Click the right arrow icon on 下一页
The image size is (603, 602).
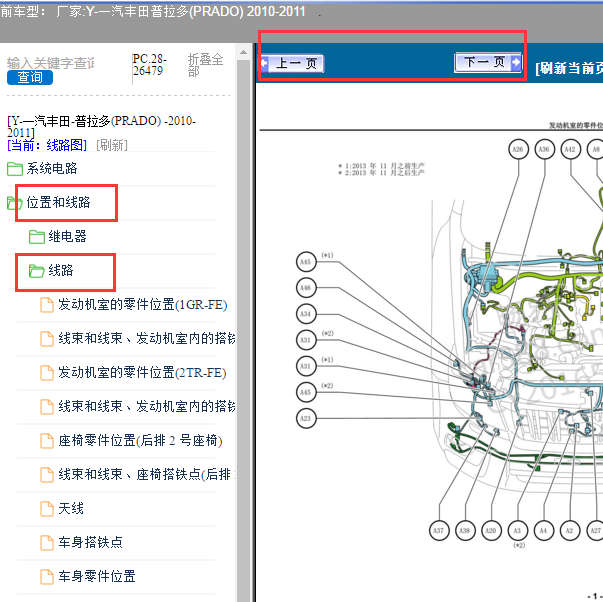click(516, 62)
